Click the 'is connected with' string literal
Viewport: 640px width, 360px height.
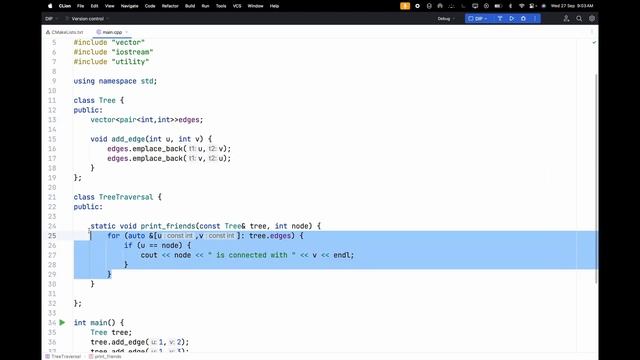coord(251,255)
